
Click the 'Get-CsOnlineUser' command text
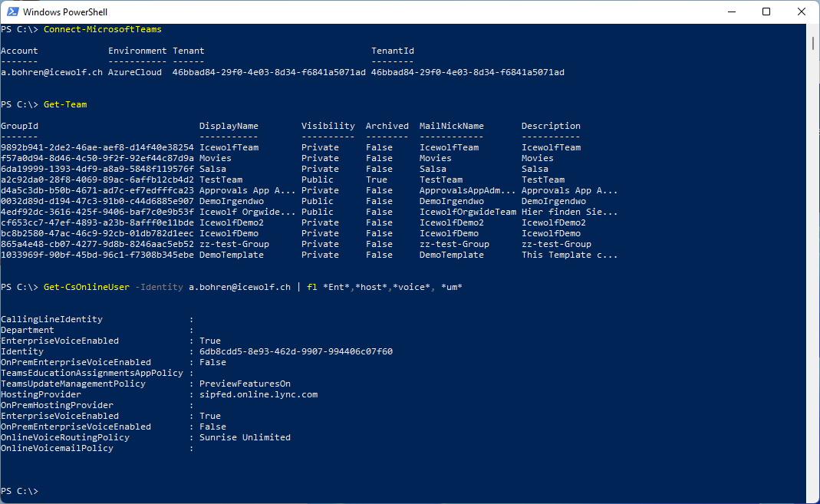87,287
